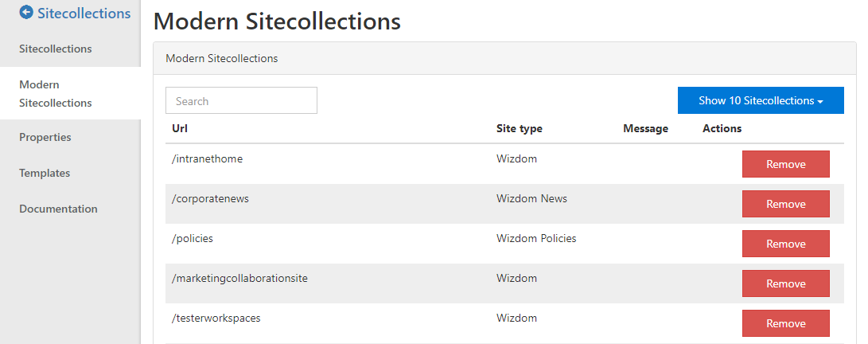
Task: Click the Site type column header
Action: (520, 128)
